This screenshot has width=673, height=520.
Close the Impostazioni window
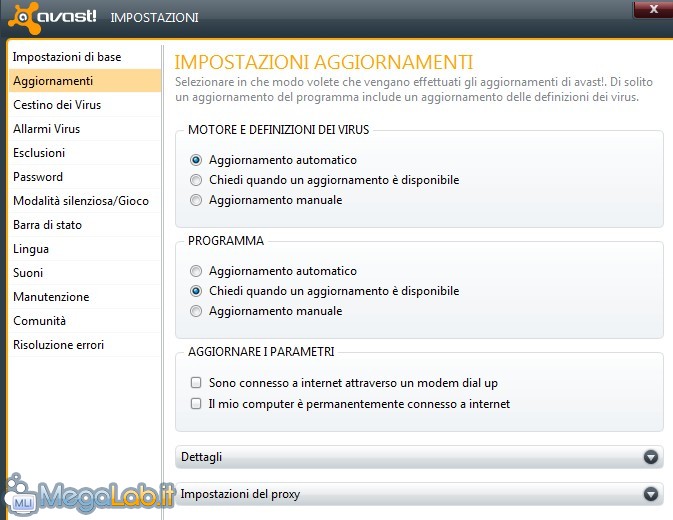(x=653, y=9)
